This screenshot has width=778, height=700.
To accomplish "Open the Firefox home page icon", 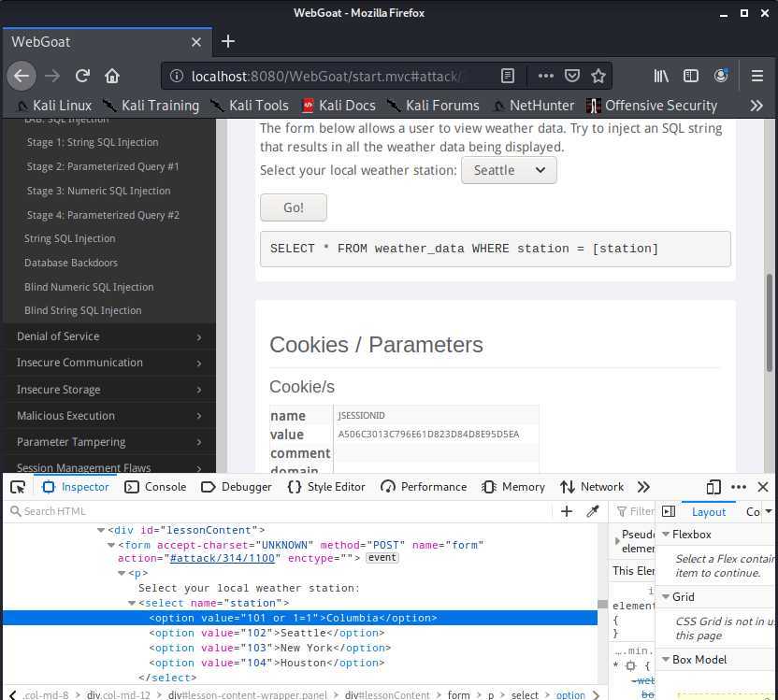I will 112,76.
